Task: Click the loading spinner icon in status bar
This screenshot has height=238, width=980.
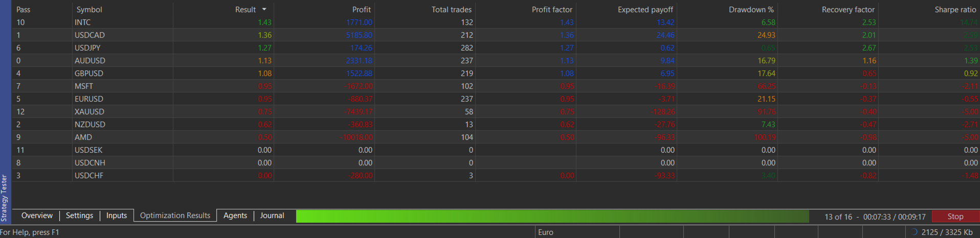Action: click(x=914, y=232)
